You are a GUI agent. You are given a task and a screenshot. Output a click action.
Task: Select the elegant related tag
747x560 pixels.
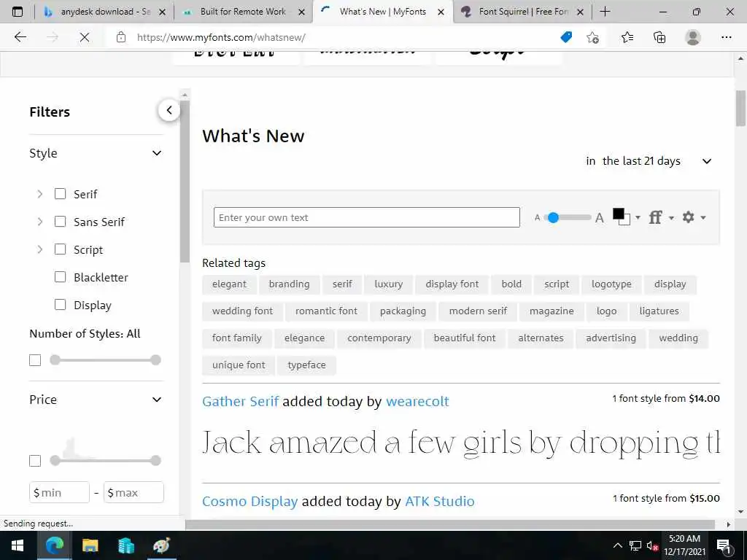229,284
